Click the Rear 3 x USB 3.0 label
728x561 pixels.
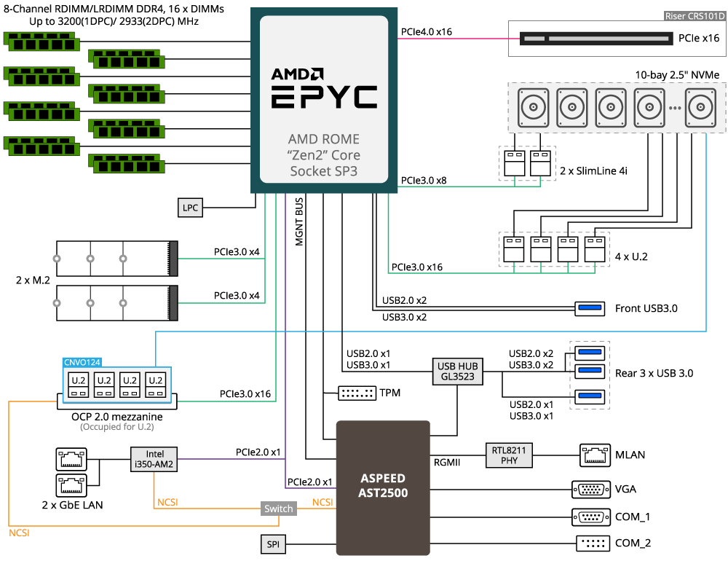[x=654, y=373]
